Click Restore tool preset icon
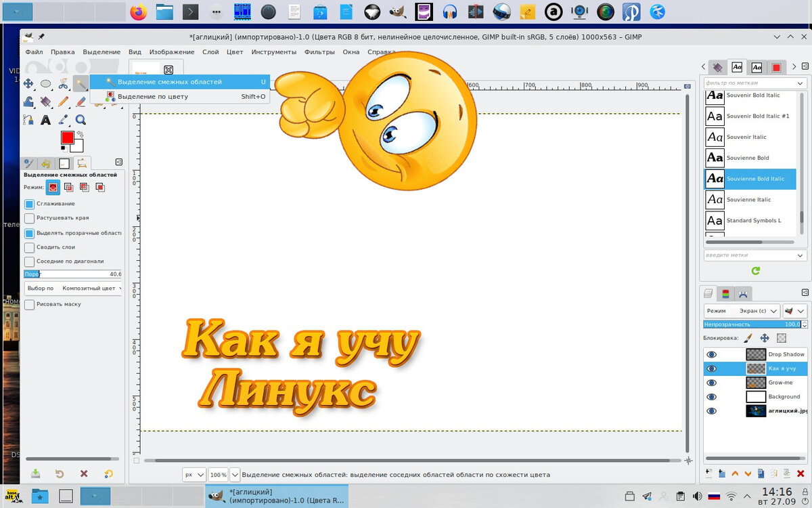Image resolution: width=812 pixels, height=508 pixels. (60, 473)
